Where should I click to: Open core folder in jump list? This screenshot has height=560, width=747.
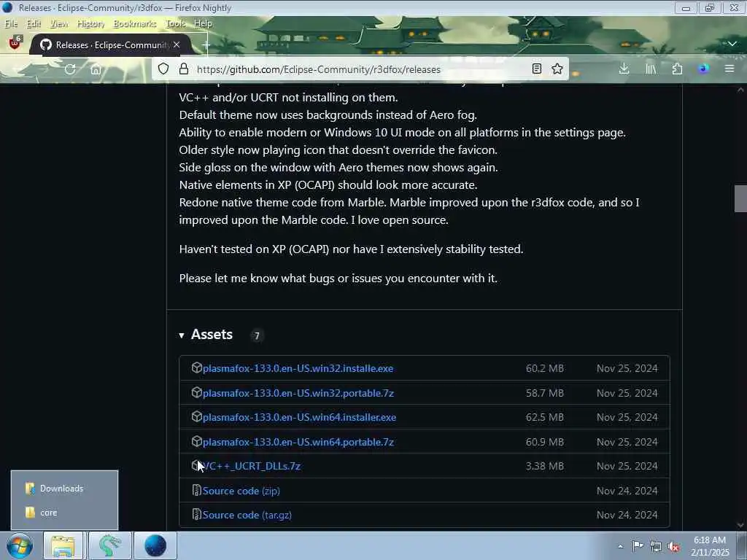[64, 513]
